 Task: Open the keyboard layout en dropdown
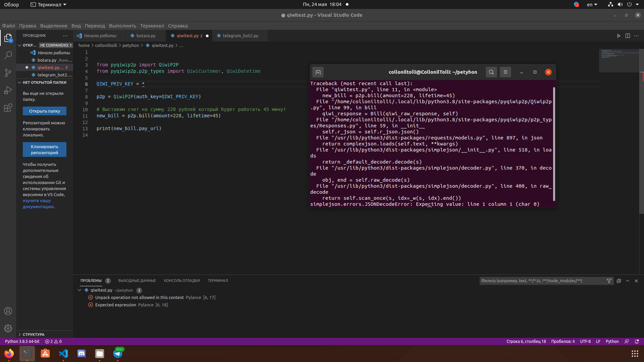coord(592,5)
